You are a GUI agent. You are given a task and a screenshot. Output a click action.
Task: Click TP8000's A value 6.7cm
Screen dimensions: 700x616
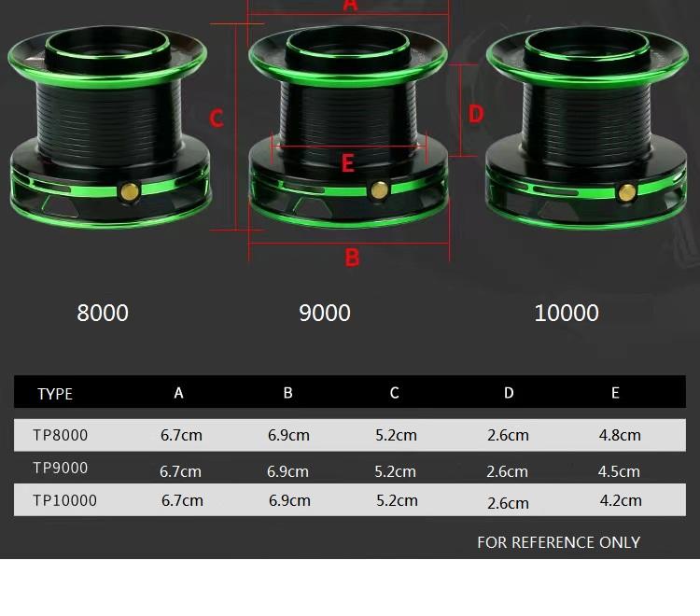(x=181, y=435)
